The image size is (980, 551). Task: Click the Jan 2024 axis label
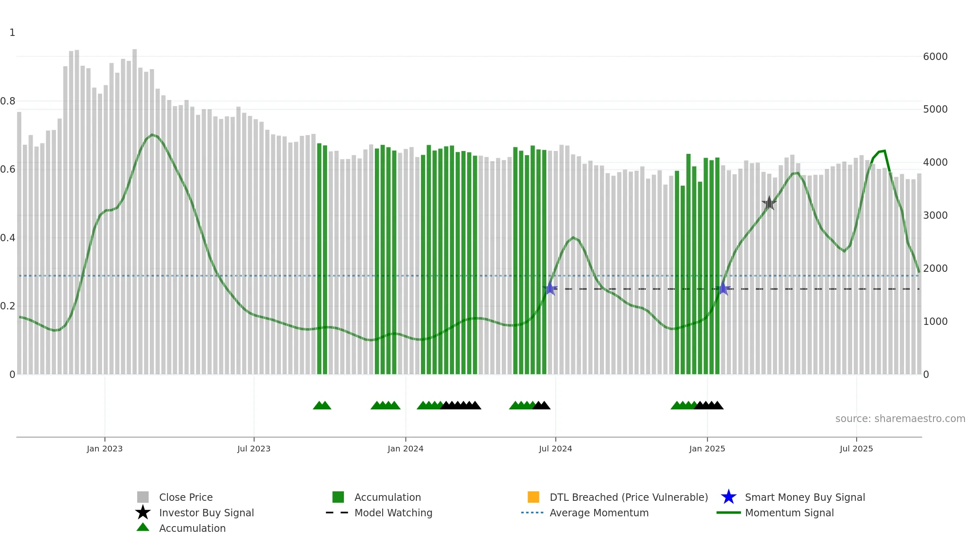click(x=405, y=449)
